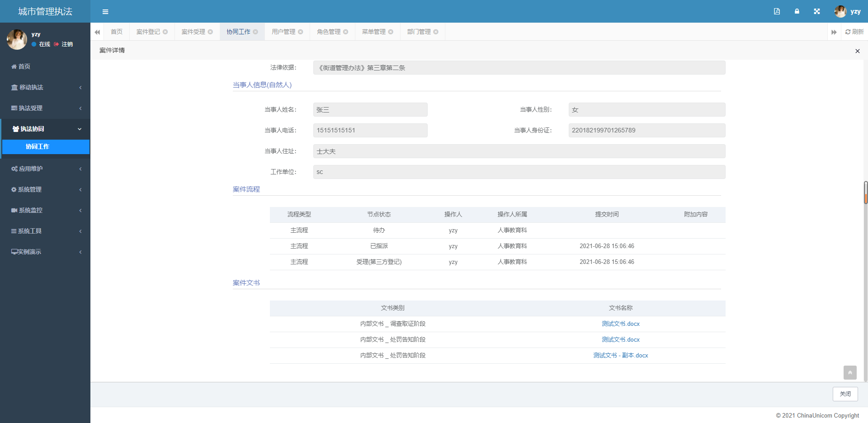Expand the 系统管理 sidebar menu
Viewport: 868px width, 423px height.
coord(45,189)
